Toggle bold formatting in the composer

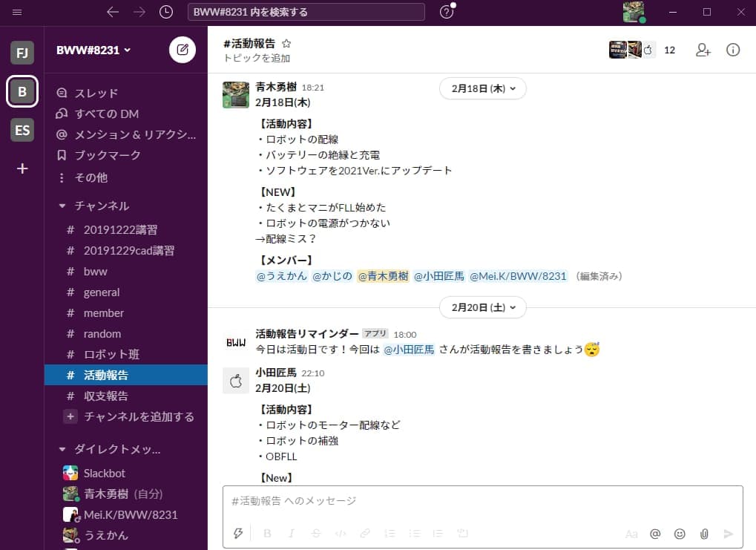[266, 534]
